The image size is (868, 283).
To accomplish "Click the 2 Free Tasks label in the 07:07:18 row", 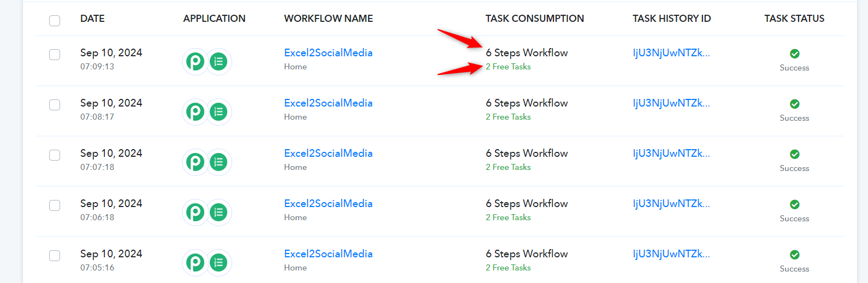I will click(508, 167).
